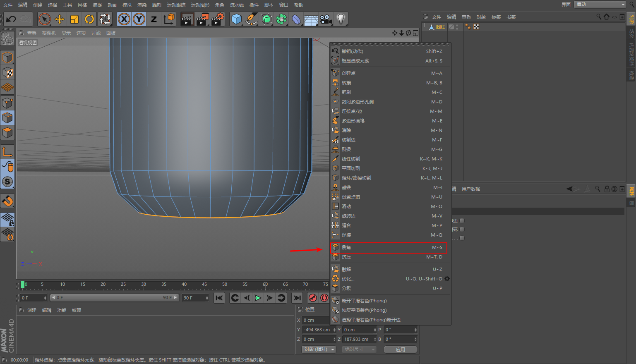Open the viewport 显示 menu

66,33
